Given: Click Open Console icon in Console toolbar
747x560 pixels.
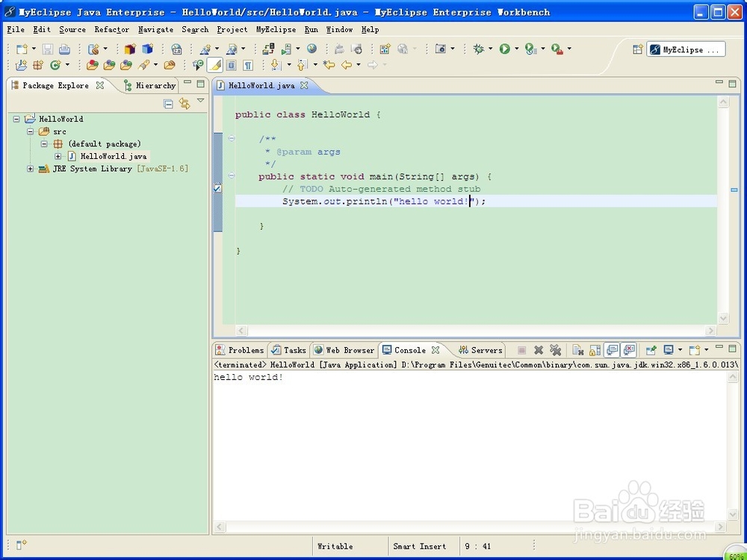Looking at the screenshot, I should (695, 350).
